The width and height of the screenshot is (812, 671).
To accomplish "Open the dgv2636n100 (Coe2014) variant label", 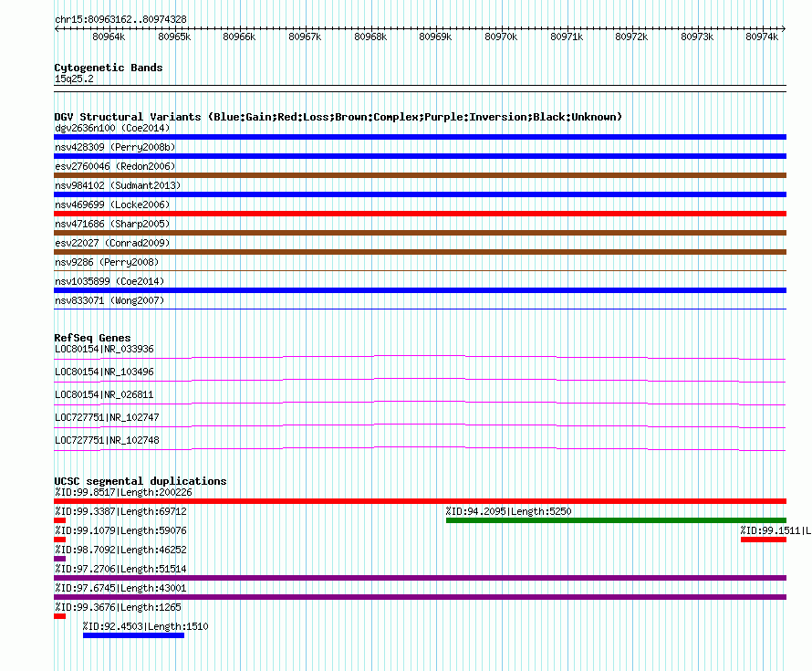I will click(x=112, y=128).
